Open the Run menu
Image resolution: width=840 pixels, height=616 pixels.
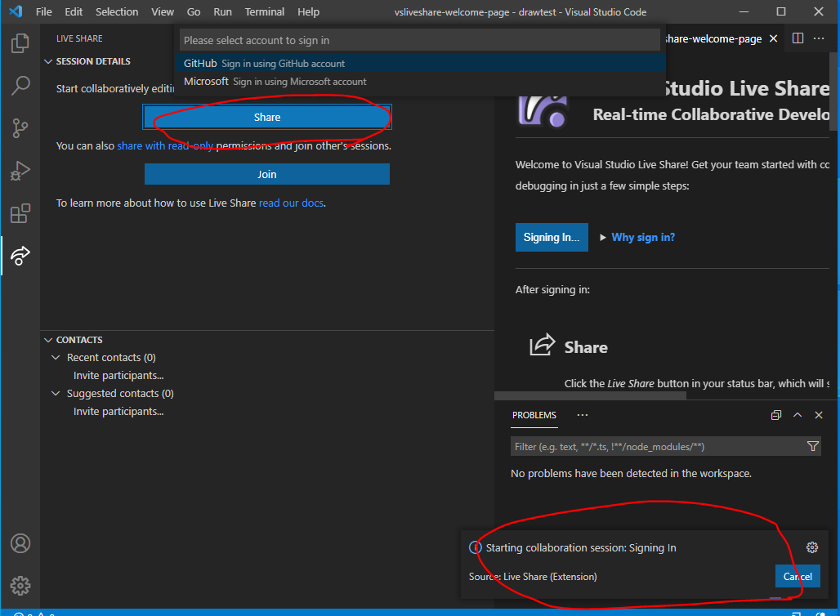pyautogui.click(x=222, y=11)
